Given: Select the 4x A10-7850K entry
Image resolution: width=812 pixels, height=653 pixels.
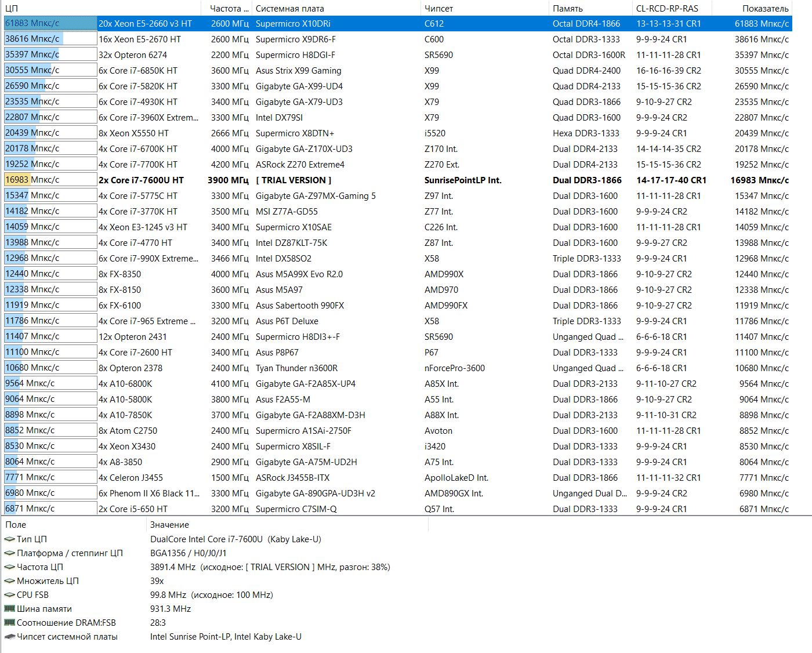Looking at the screenshot, I should tap(125, 415).
